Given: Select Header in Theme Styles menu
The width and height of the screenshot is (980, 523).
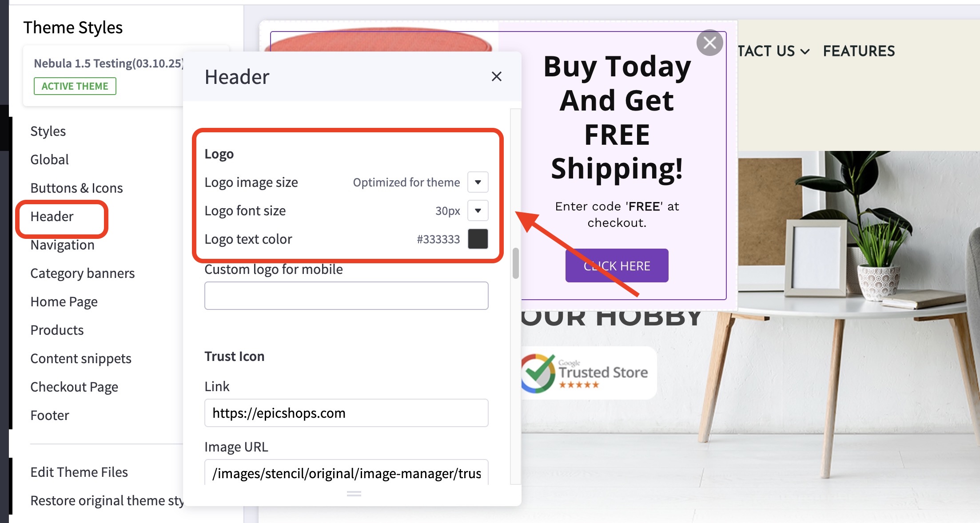Looking at the screenshot, I should 52,217.
